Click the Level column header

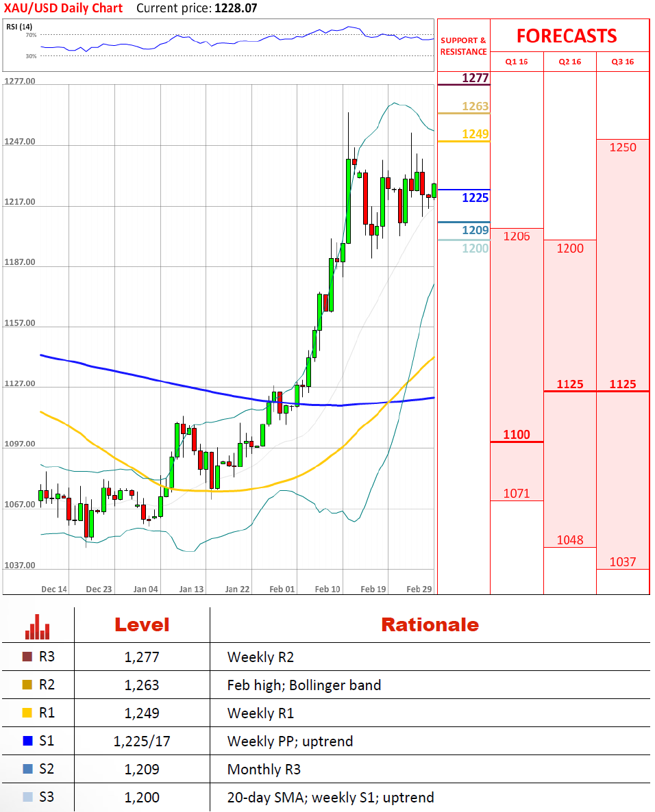point(142,625)
